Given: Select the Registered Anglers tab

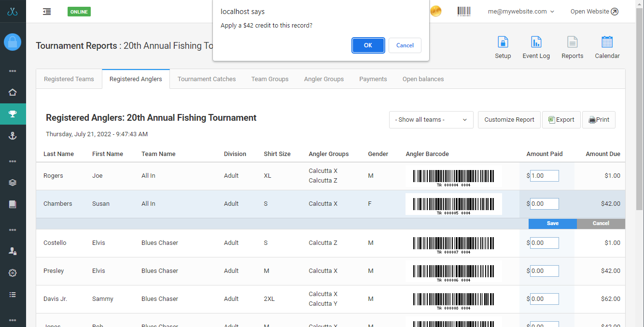Looking at the screenshot, I should 136,79.
